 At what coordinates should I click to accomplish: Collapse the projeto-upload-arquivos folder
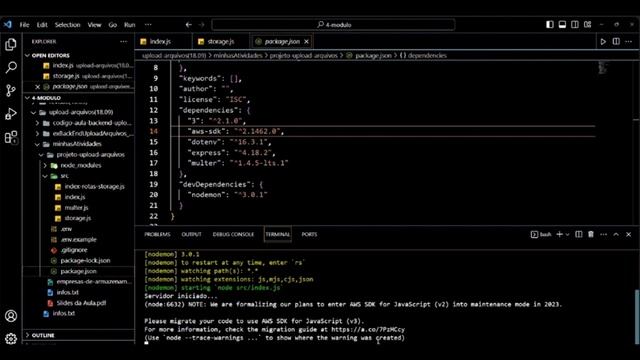(x=90, y=155)
